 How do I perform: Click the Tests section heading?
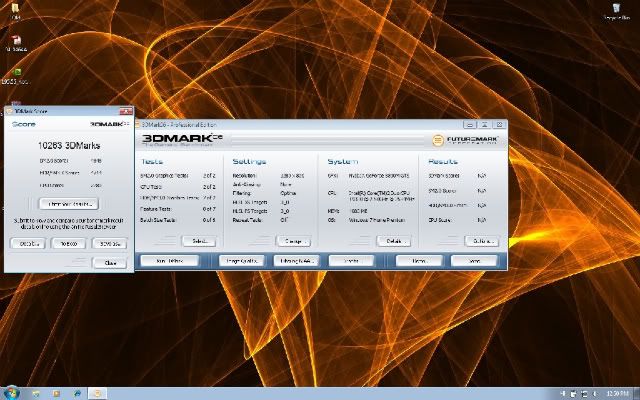point(152,162)
